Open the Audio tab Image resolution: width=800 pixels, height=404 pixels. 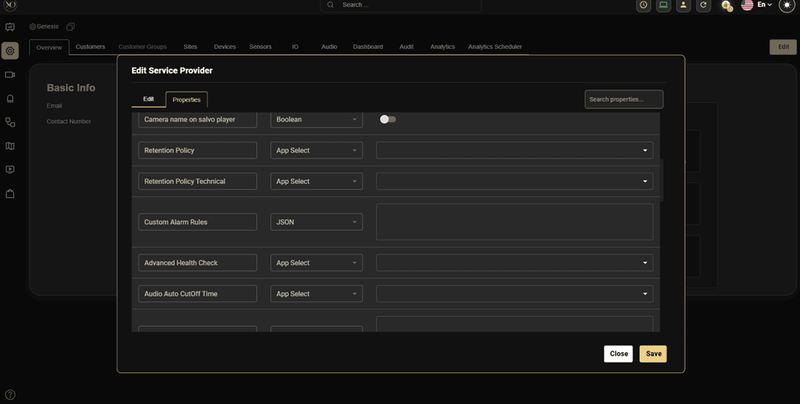(329, 46)
